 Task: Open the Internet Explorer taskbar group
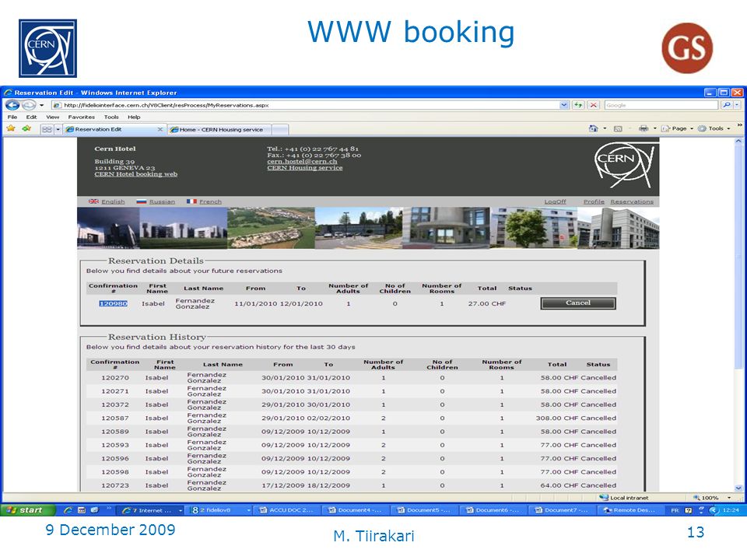pyautogui.click(x=150, y=510)
